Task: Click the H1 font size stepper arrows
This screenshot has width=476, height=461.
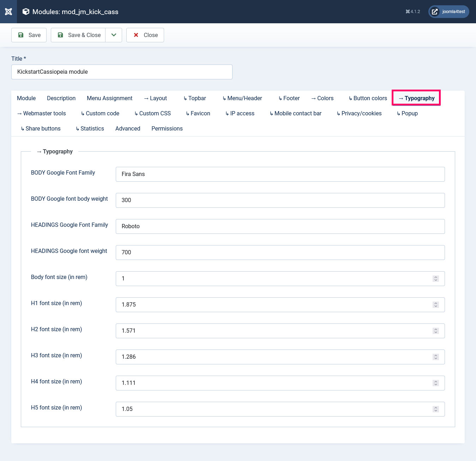Action: pos(436,305)
